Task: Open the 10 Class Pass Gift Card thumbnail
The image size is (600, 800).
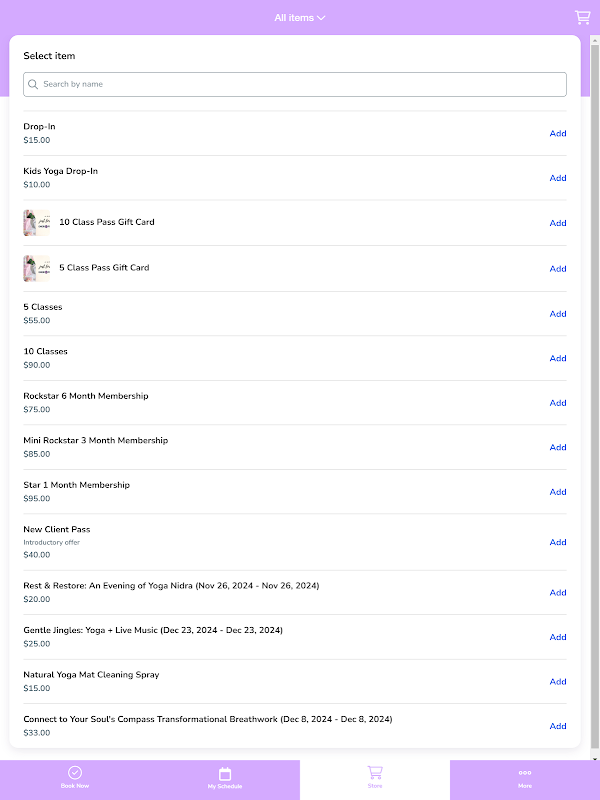Action: click(36, 223)
